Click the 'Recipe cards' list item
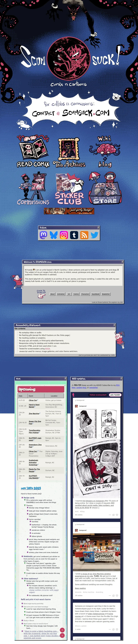Viewport: 138px width, 644px height. point(29,497)
